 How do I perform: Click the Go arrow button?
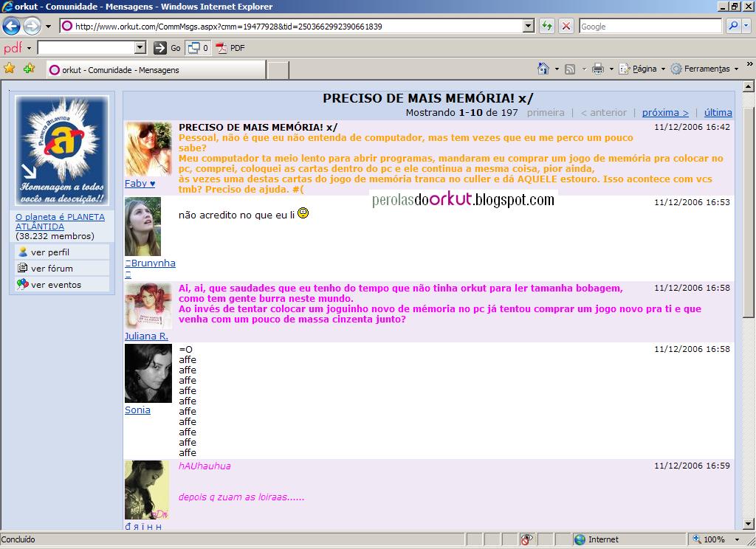coord(167,48)
